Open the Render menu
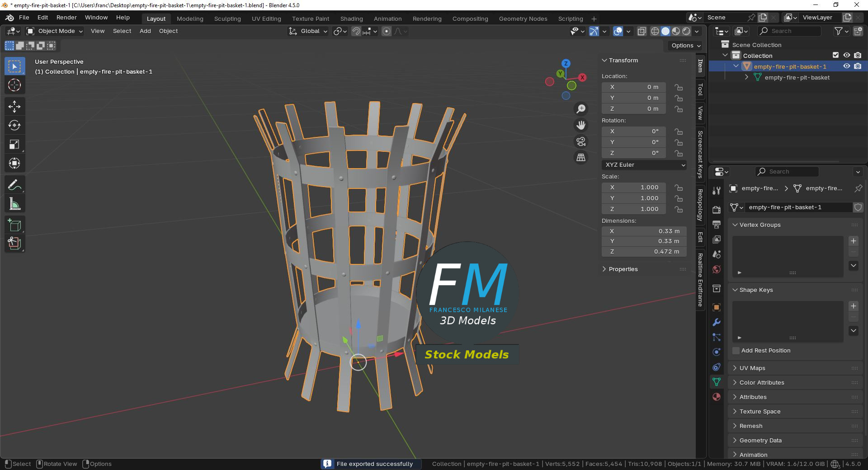The width and height of the screenshot is (868, 470). tap(66, 18)
